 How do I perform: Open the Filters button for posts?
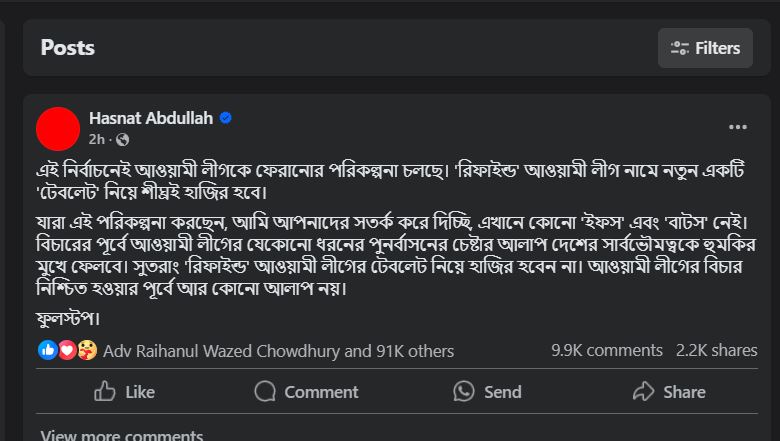pos(705,48)
